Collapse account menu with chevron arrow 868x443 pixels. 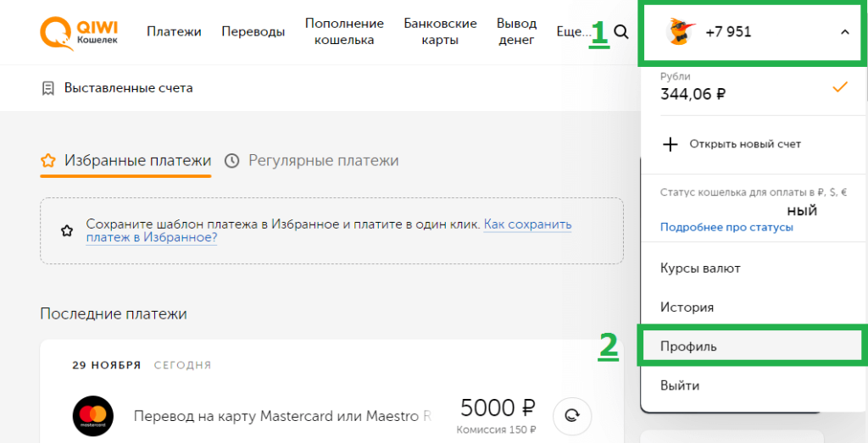point(845,32)
